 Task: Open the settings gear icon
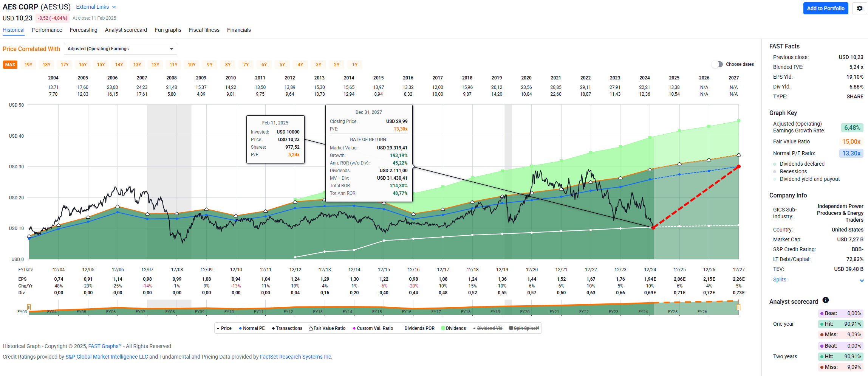tap(859, 8)
